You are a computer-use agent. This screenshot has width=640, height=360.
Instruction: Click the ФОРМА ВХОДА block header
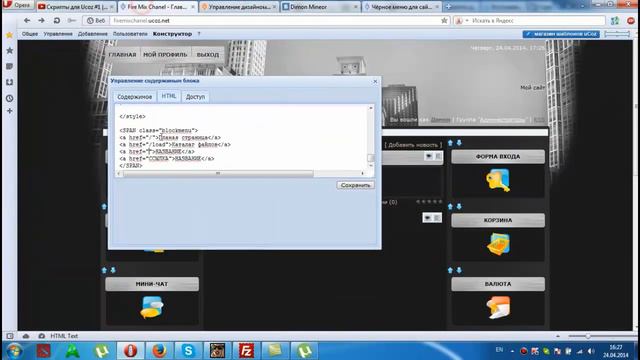tap(498, 157)
